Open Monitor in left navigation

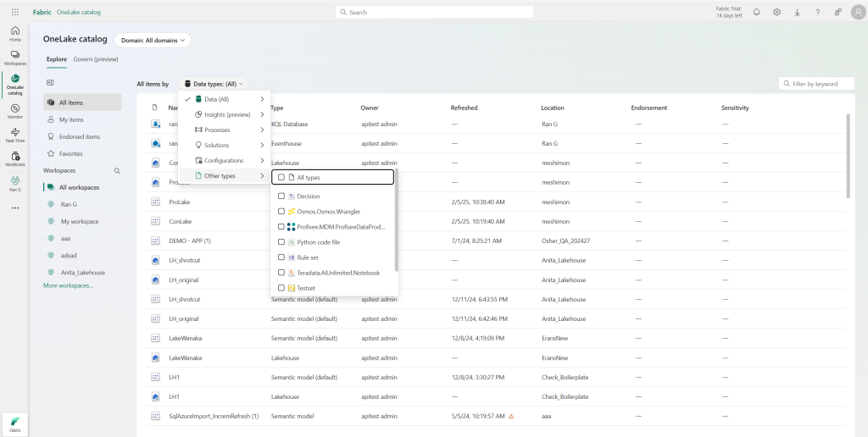point(15,111)
